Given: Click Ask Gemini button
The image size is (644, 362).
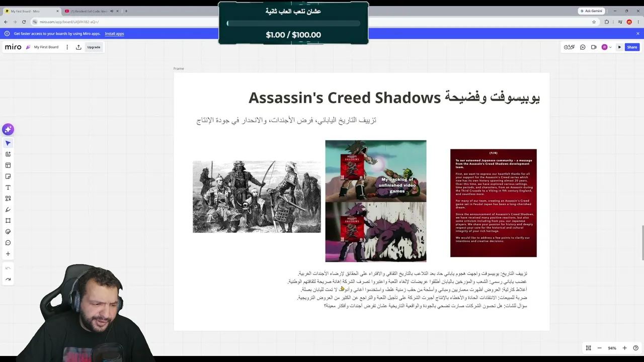Looking at the screenshot, I should [591, 11].
